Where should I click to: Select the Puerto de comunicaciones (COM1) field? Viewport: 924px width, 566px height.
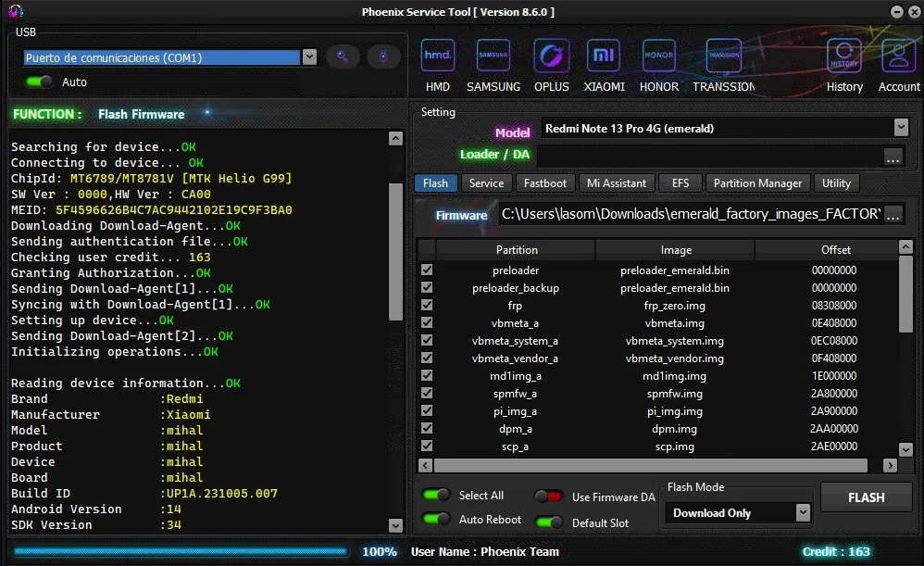(x=162, y=57)
